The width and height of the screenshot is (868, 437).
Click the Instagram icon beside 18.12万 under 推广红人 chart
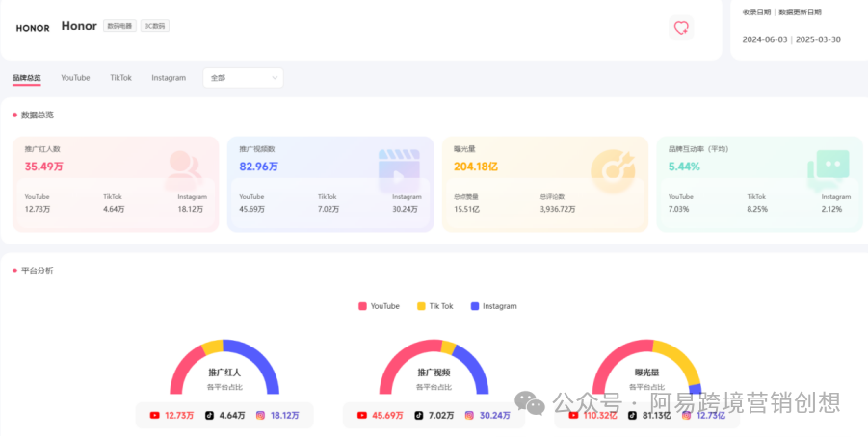(260, 416)
